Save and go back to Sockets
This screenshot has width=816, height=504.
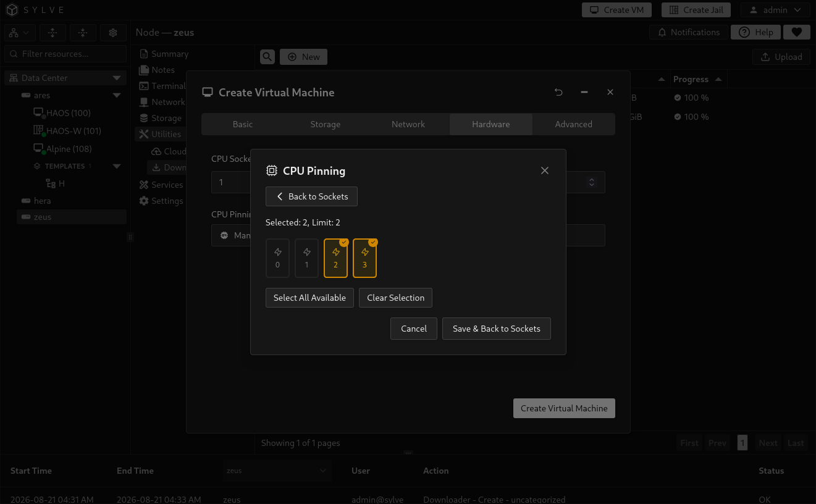(497, 329)
